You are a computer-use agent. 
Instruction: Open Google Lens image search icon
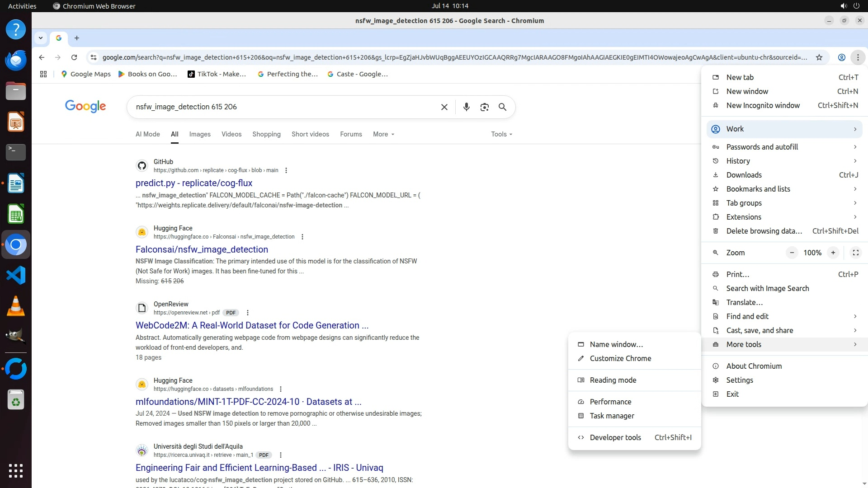(484, 107)
